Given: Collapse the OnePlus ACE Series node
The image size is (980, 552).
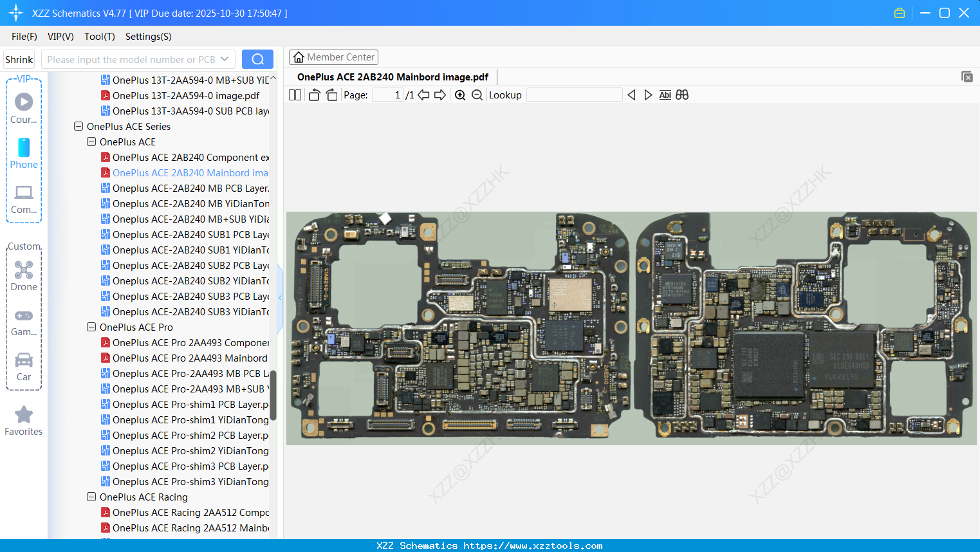Looking at the screenshot, I should click(78, 126).
